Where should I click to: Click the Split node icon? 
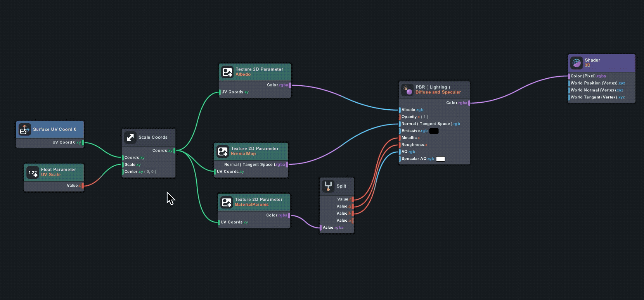[328, 186]
